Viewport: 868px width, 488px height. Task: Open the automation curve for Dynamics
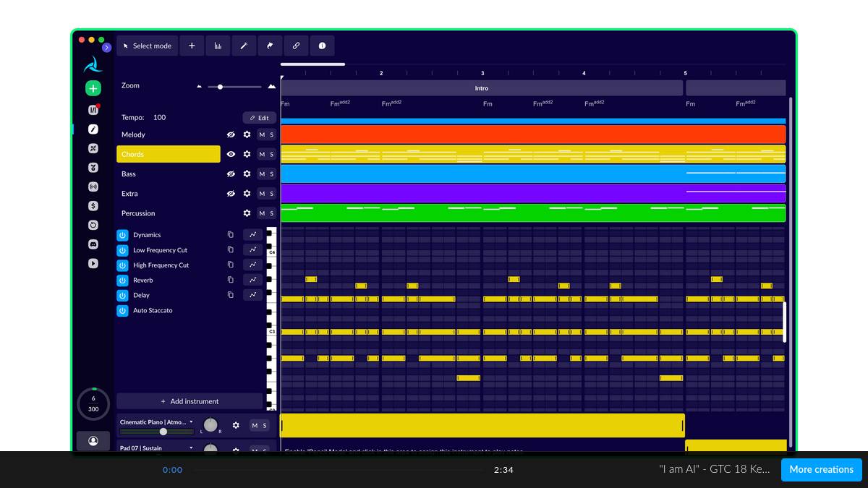pyautogui.click(x=253, y=235)
